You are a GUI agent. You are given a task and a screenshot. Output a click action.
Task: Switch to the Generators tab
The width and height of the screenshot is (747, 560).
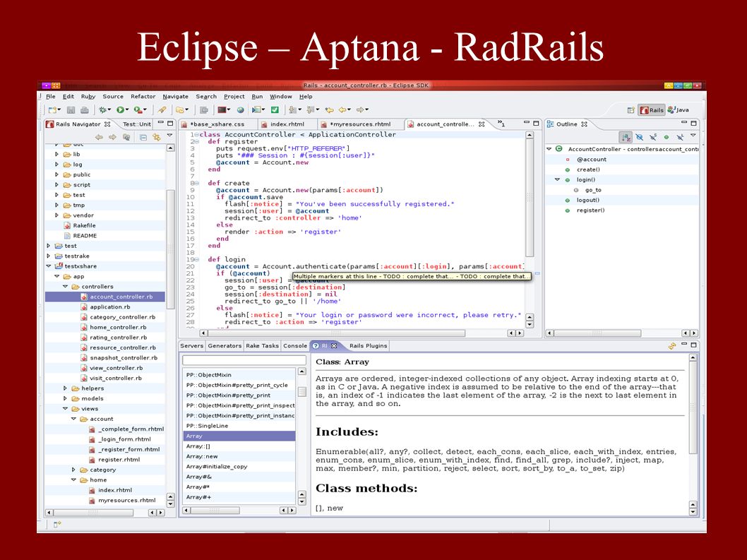coord(225,345)
